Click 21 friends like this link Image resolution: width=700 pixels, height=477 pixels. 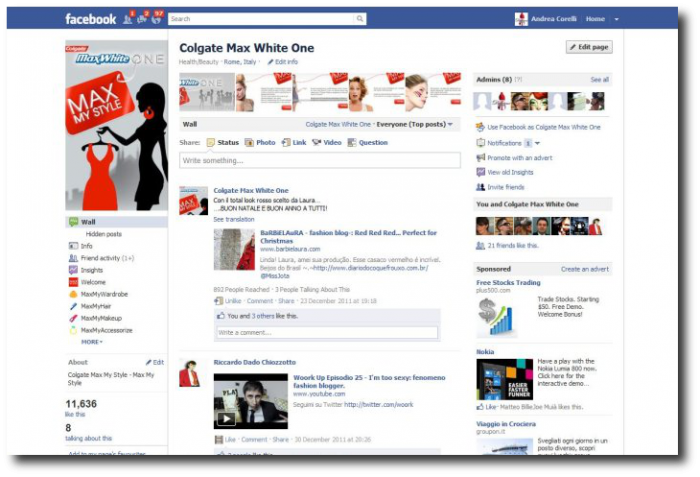pyautogui.click(x=513, y=245)
